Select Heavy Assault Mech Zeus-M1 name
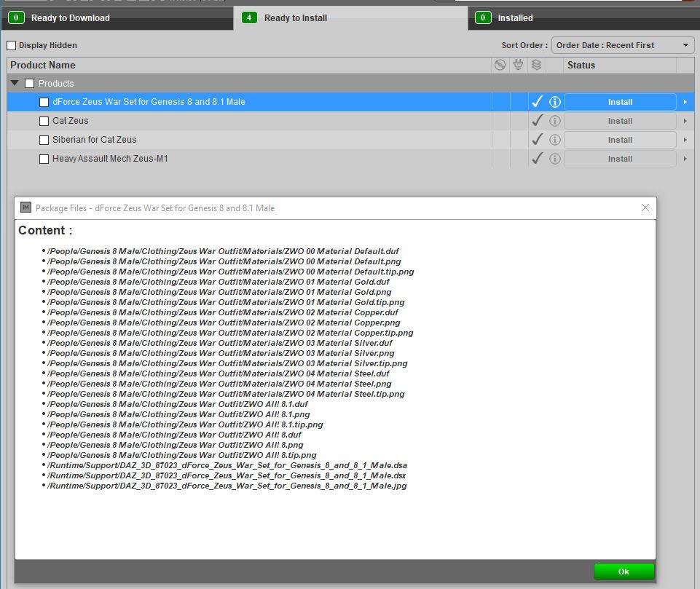This screenshot has width=700, height=589. click(x=110, y=159)
